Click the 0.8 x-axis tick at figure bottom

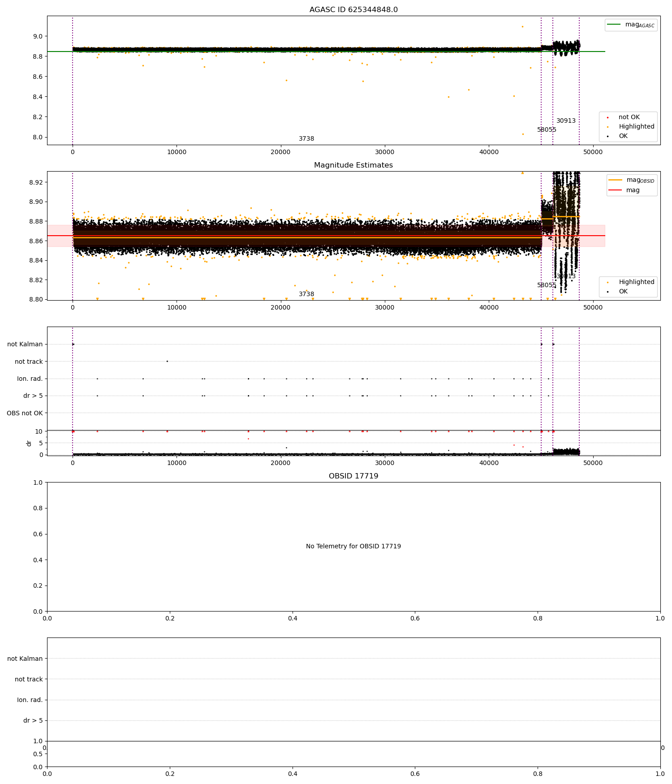click(x=538, y=774)
